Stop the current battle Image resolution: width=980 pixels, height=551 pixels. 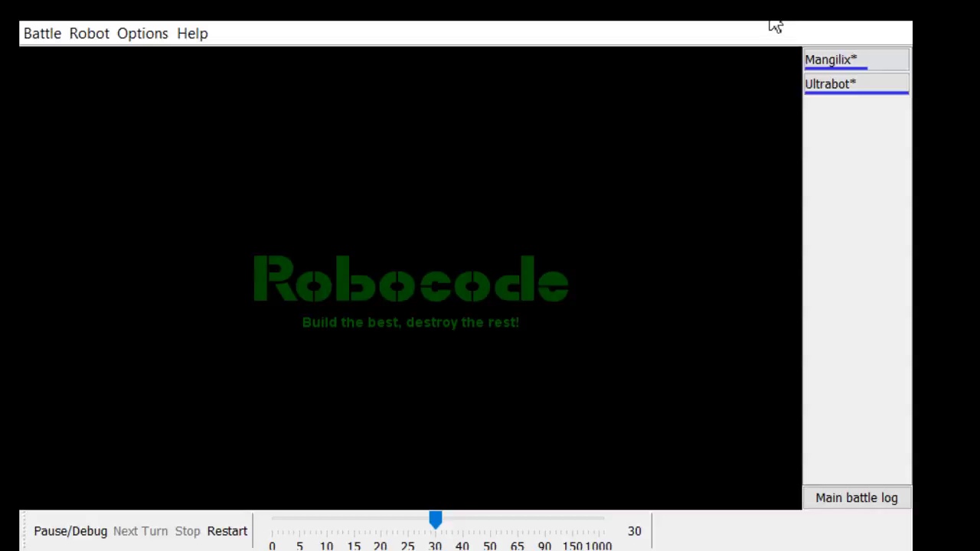[x=188, y=531]
